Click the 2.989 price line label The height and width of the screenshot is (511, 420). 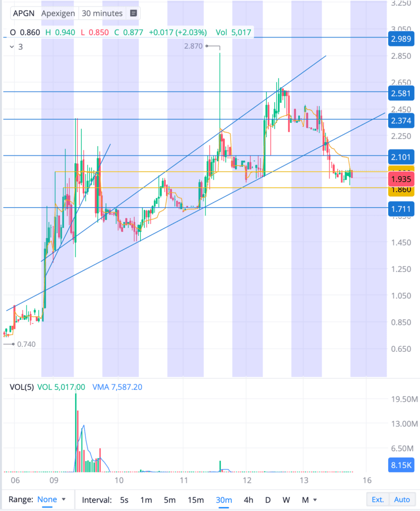[x=401, y=39]
